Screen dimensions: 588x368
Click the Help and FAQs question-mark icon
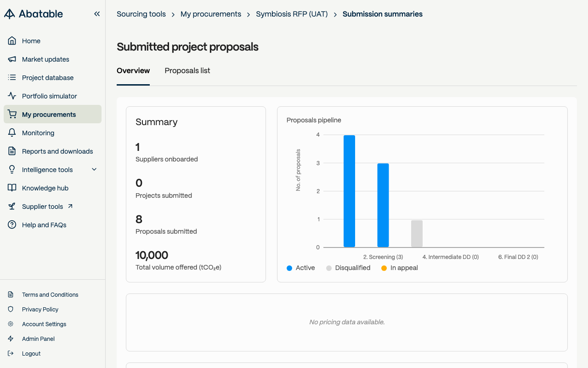12,225
